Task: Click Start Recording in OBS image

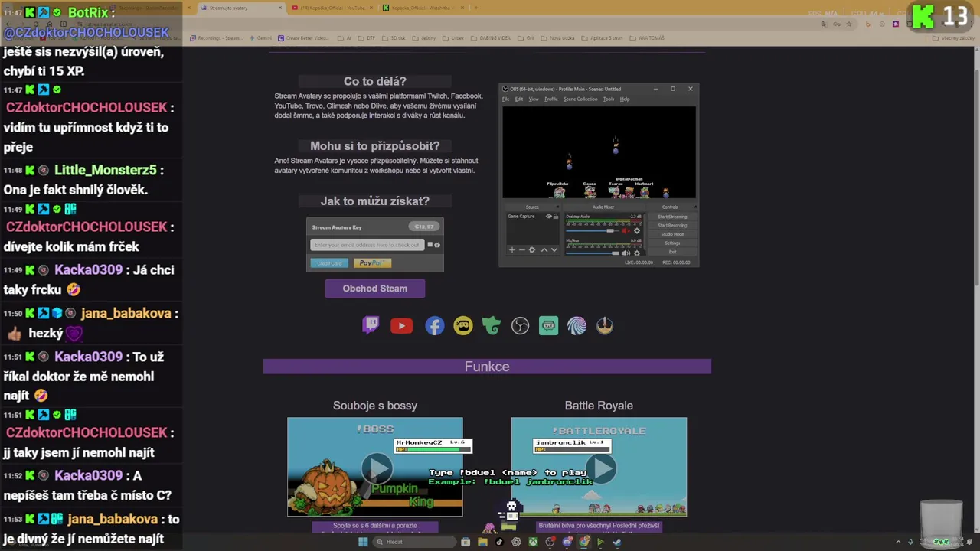Action: tap(672, 226)
